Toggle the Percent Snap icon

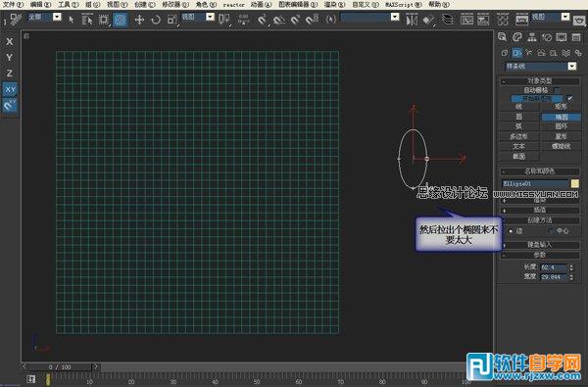[296, 20]
